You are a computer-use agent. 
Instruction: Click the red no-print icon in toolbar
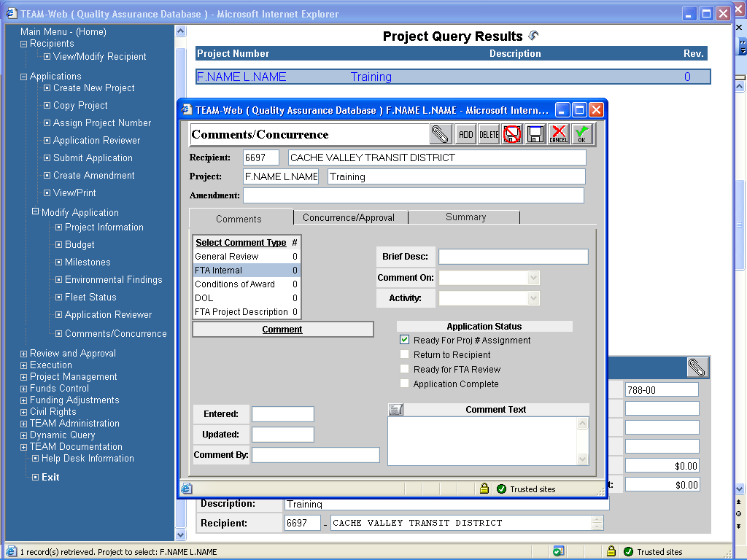point(512,134)
